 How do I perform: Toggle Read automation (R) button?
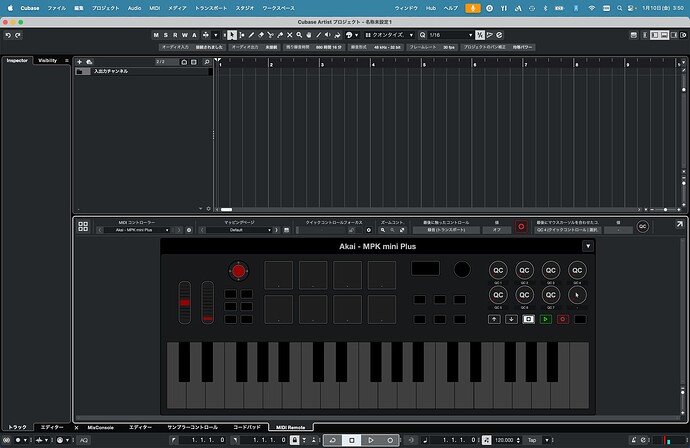175,35
